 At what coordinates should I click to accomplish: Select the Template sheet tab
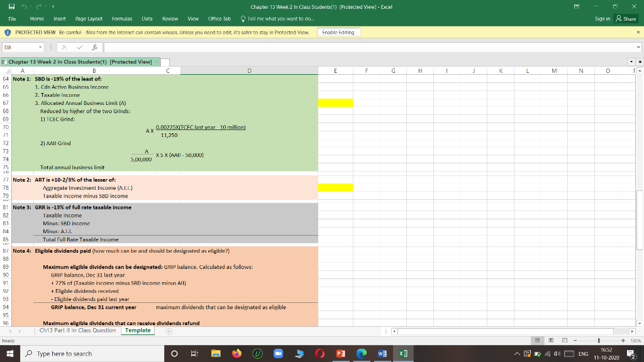coord(138,331)
